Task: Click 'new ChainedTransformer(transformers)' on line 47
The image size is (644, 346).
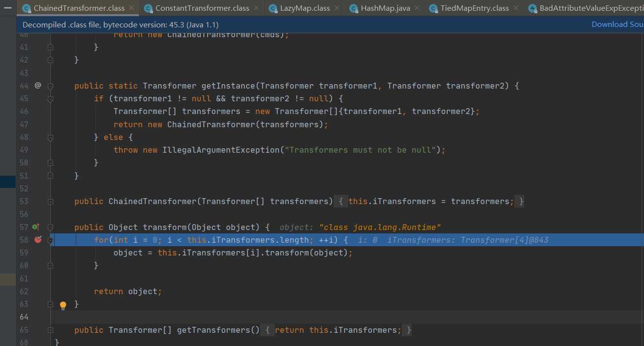Action: (x=236, y=124)
